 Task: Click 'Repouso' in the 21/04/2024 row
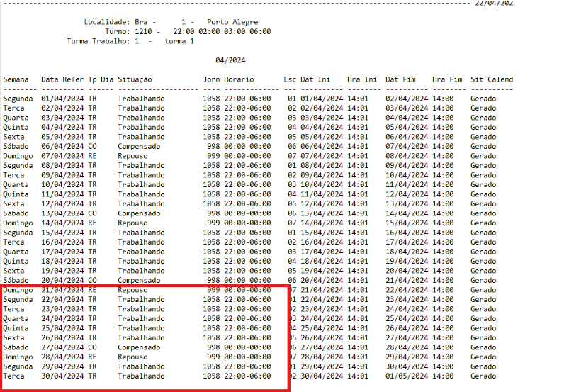pos(132,291)
